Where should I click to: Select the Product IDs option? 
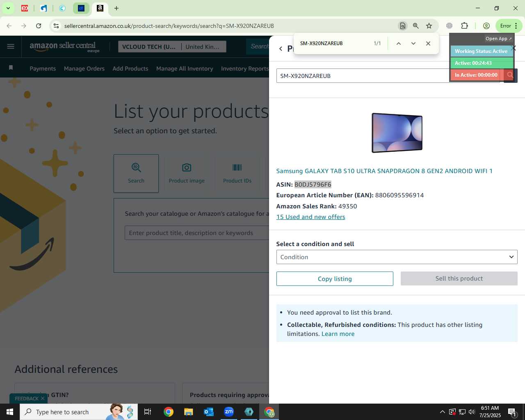point(237,173)
